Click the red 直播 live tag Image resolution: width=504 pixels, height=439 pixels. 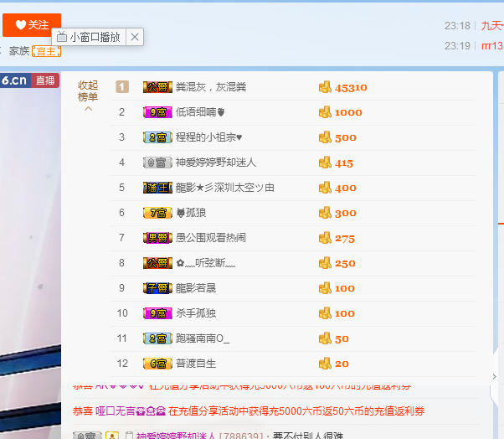(45, 80)
